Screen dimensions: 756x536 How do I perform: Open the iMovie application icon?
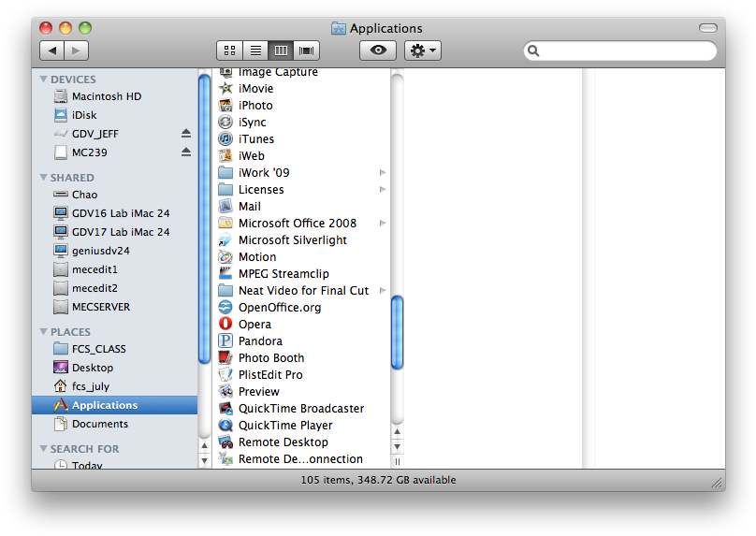tap(225, 88)
